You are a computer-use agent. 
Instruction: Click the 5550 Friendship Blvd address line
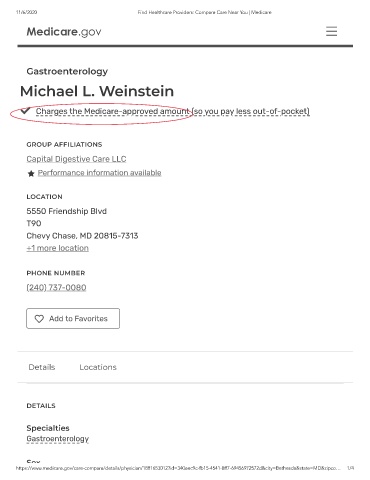(x=67, y=211)
